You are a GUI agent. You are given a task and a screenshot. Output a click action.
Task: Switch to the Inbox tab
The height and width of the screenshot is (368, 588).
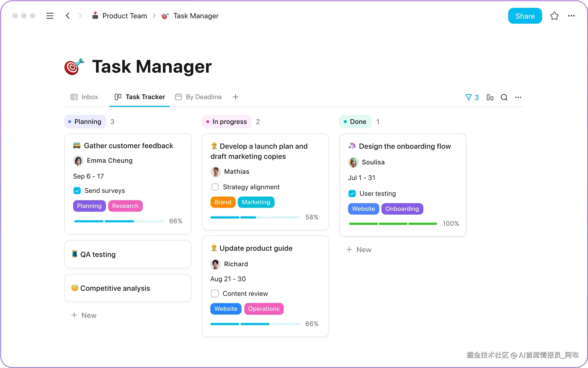click(84, 97)
